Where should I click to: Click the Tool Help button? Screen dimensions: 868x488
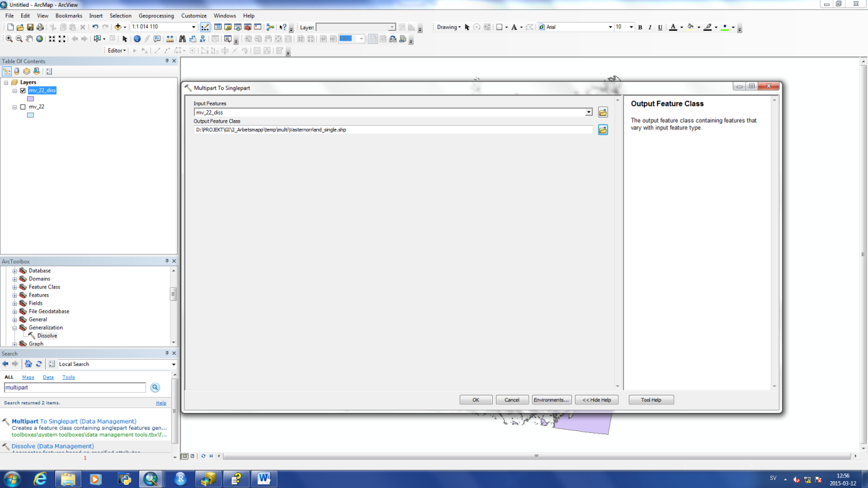coord(651,400)
